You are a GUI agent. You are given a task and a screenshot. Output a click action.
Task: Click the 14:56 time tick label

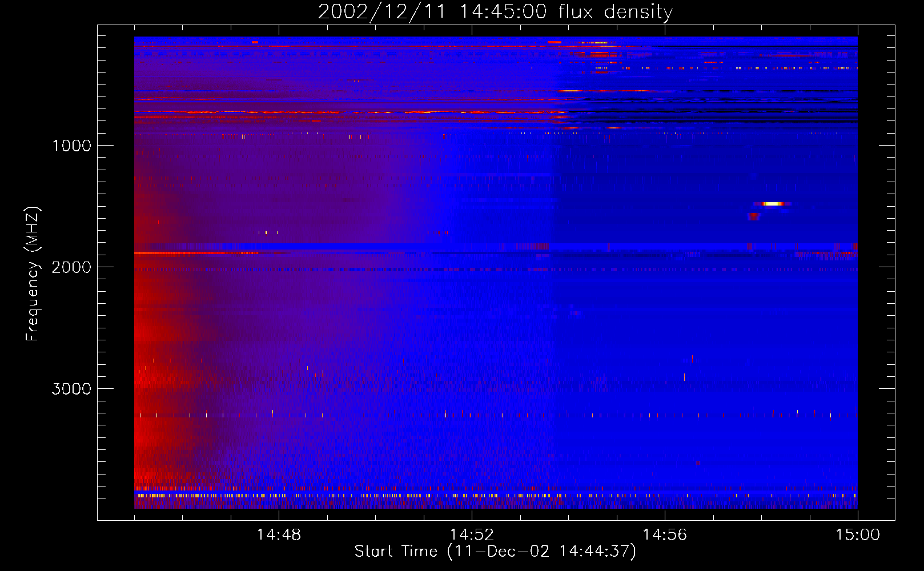pos(665,535)
